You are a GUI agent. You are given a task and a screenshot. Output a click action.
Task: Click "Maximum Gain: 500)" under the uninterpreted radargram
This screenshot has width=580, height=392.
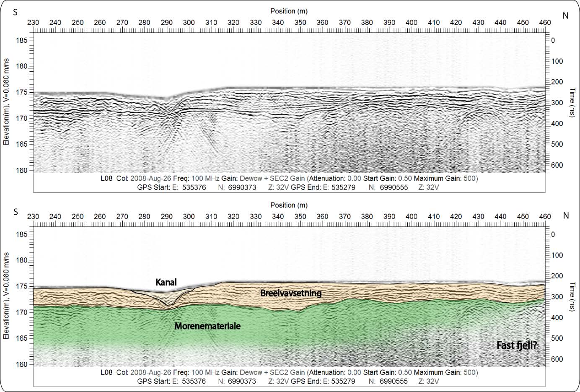(x=446, y=178)
